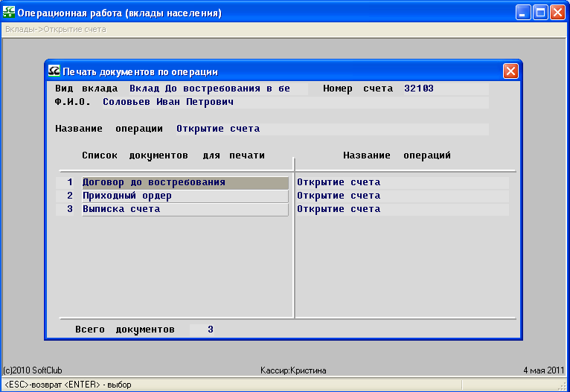The height and width of the screenshot is (392, 570).
Task: Minimize the main Операционная работа window
Action: coord(522,13)
